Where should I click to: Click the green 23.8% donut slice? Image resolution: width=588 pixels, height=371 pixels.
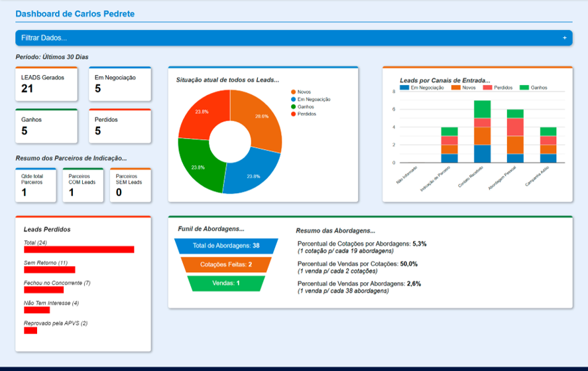pos(197,165)
